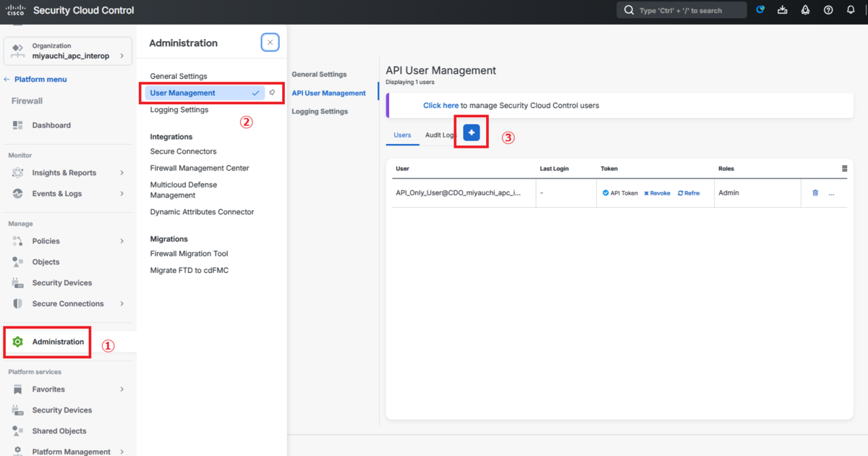Expand Secure Connections submenu arrow
The height and width of the screenshot is (456, 868).
tap(122, 304)
